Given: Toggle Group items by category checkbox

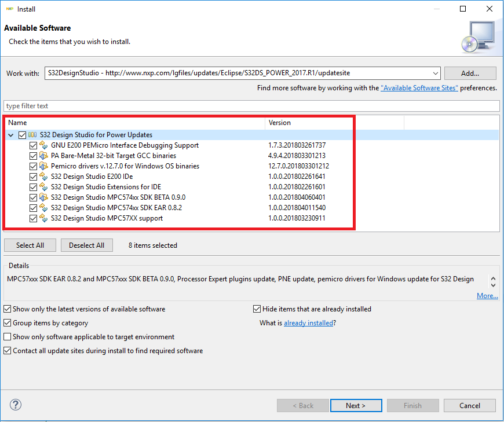Looking at the screenshot, I should (7, 323).
